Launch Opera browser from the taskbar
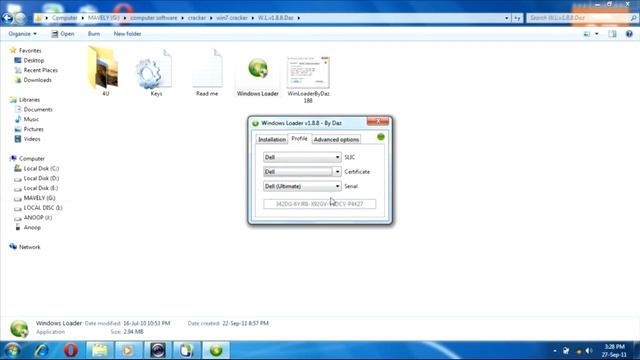Screen dimensions: 640x360 (71, 350)
